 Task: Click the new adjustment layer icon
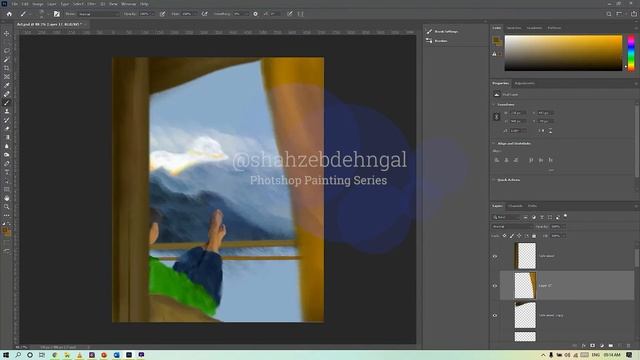[x=601, y=346]
